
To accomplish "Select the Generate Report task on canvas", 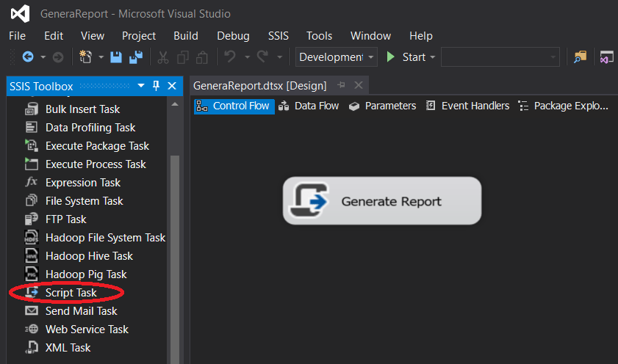I will coord(382,200).
